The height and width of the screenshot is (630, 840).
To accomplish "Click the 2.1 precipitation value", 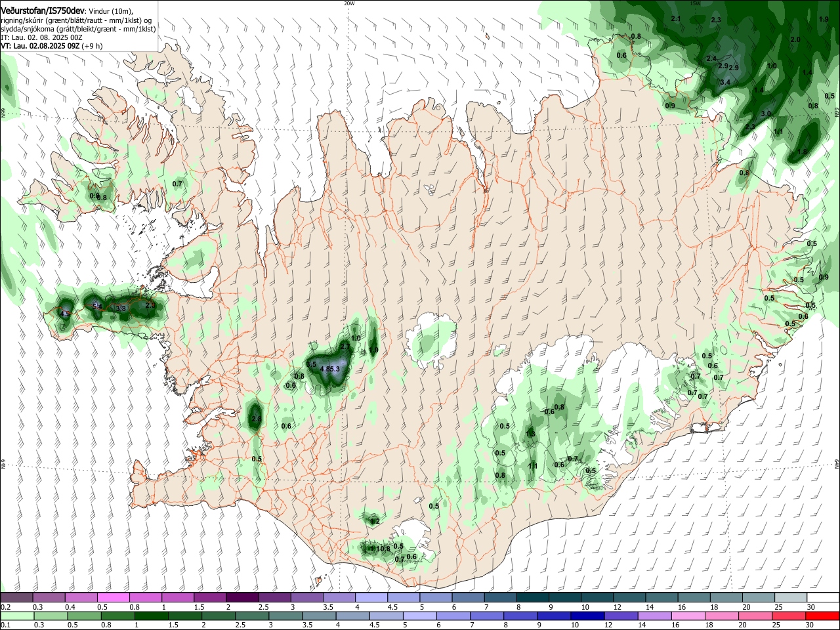I will [x=676, y=18].
